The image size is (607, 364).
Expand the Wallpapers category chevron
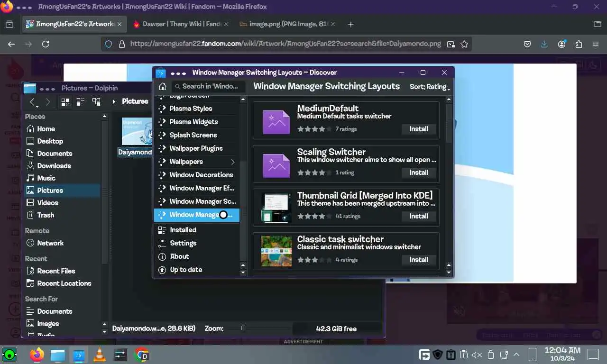[x=233, y=162]
